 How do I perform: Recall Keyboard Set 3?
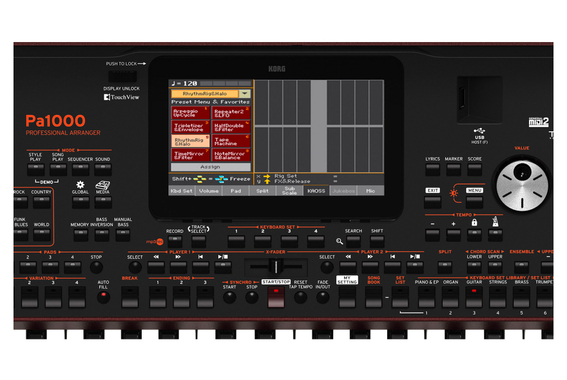click(x=289, y=242)
